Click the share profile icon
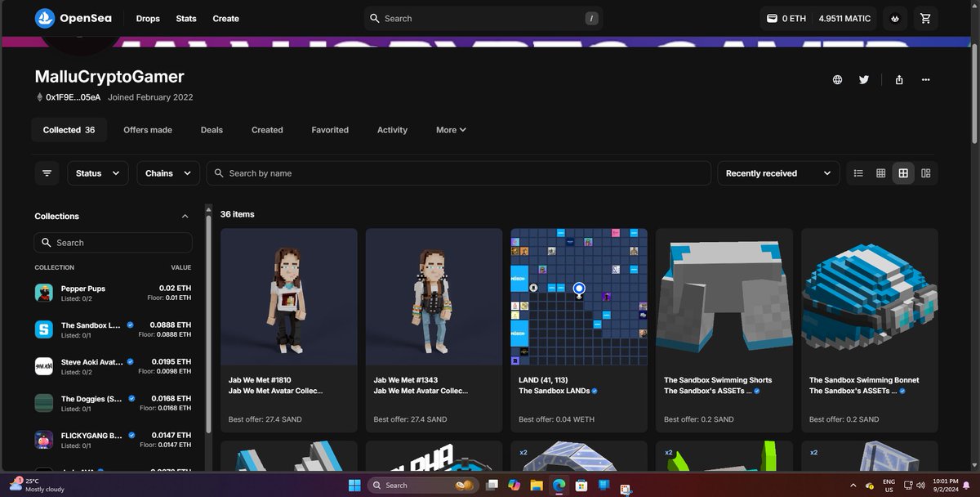980x497 pixels. (x=899, y=79)
